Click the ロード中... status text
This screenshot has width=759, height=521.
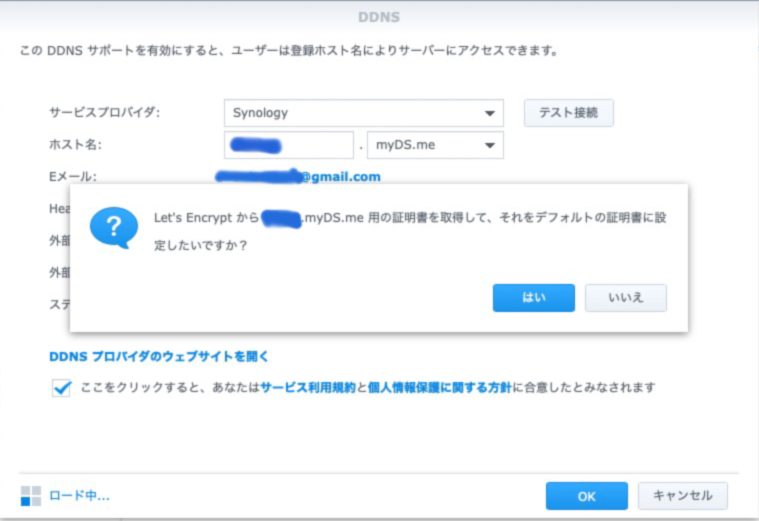coord(79,496)
